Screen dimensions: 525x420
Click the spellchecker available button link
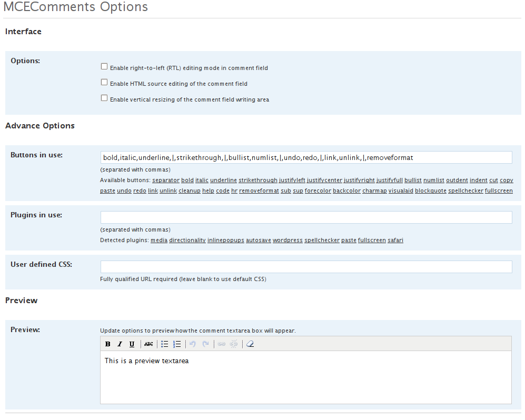(465, 191)
